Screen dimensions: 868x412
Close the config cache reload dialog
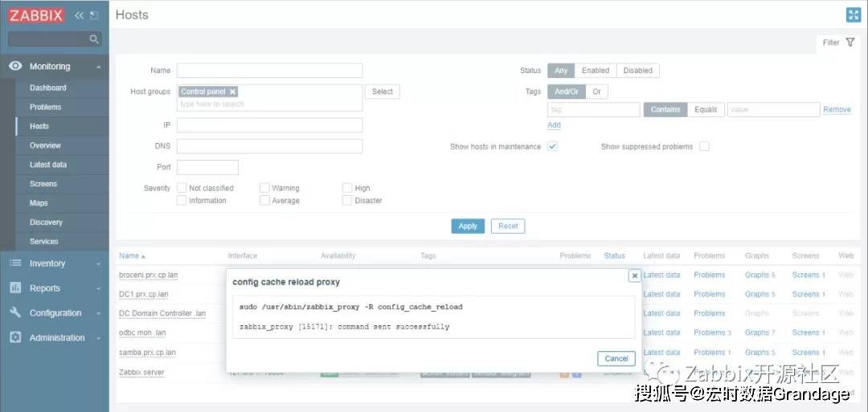(634, 275)
